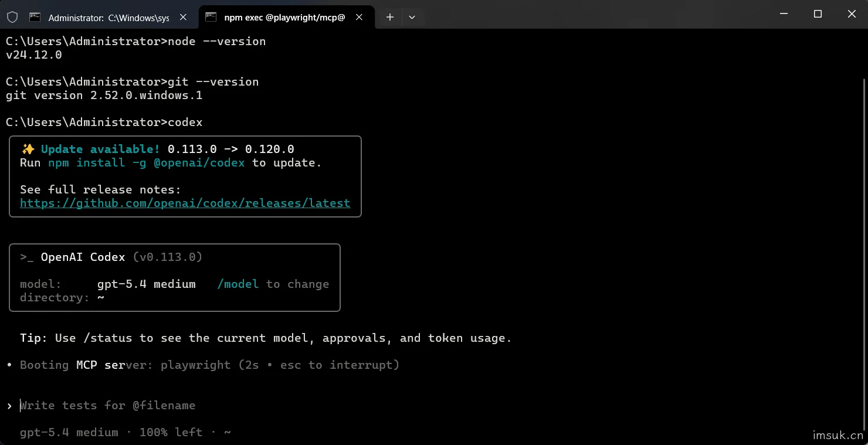
Task: Click the terminal icon on the Administrator tab
Action: pos(35,18)
